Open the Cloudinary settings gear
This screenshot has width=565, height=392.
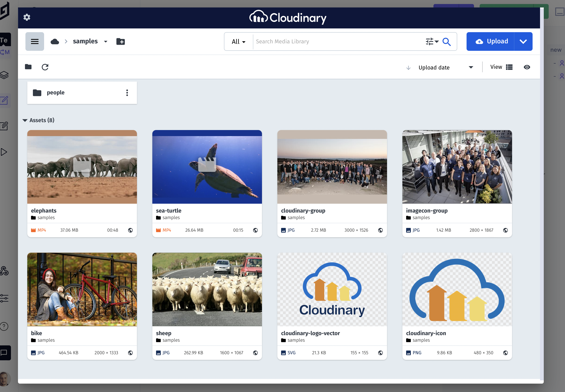[27, 17]
